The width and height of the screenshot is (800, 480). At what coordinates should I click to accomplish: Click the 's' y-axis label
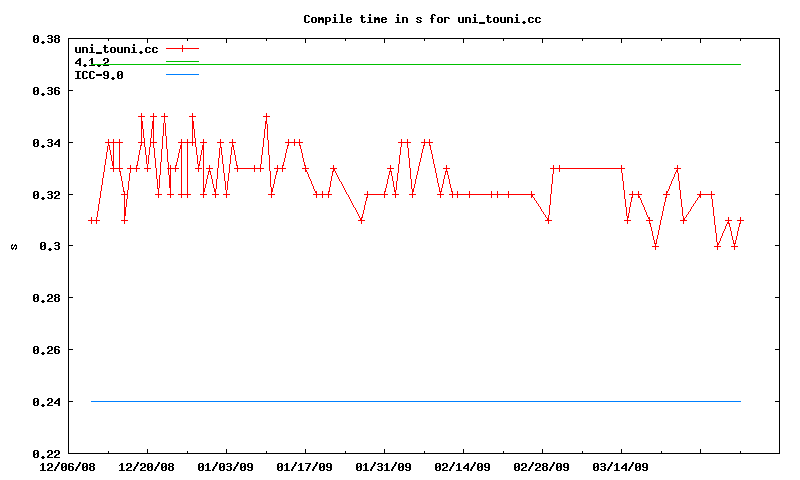(13, 246)
